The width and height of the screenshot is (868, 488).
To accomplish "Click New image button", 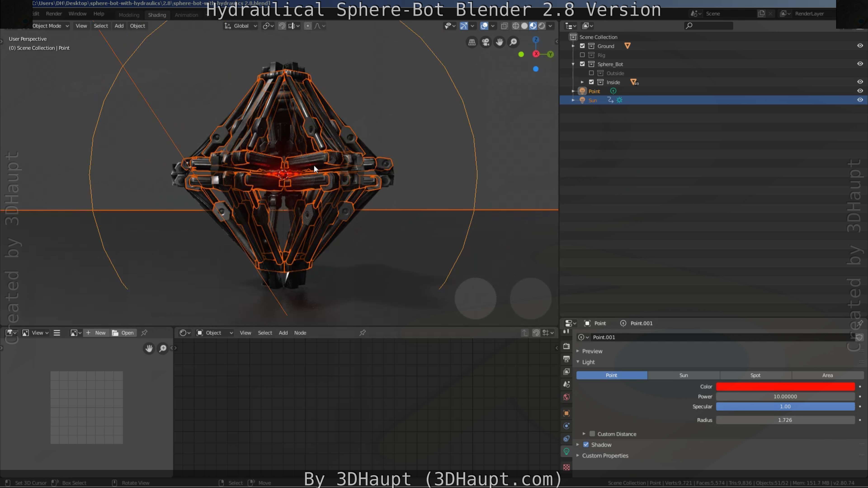I will (x=96, y=333).
